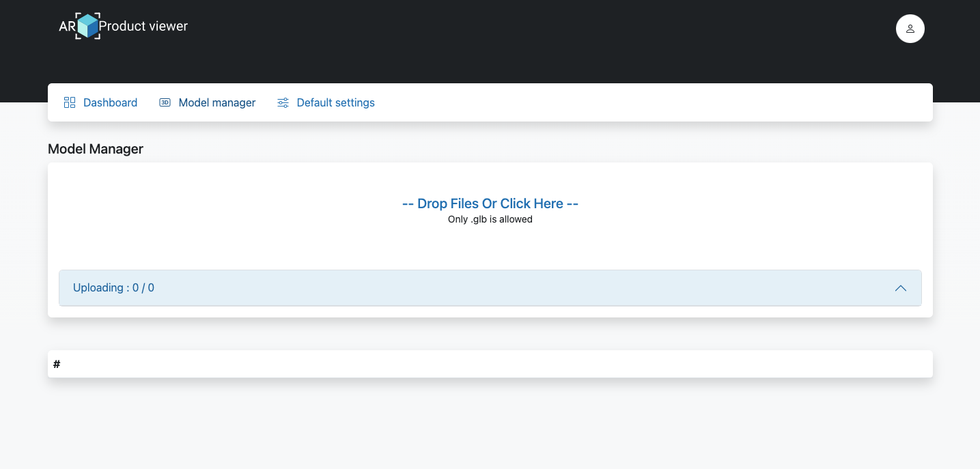
Task: Click the Model Manager page heading
Action: coord(96,149)
